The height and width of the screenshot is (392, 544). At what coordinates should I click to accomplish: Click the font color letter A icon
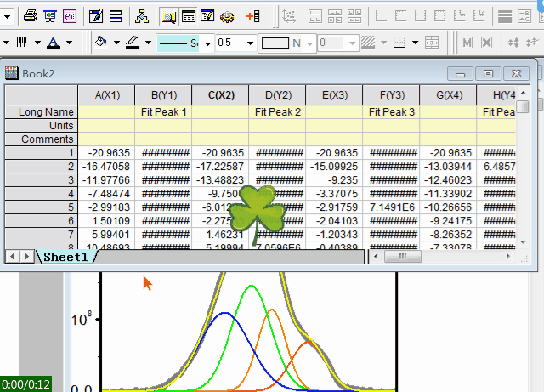click(x=54, y=42)
